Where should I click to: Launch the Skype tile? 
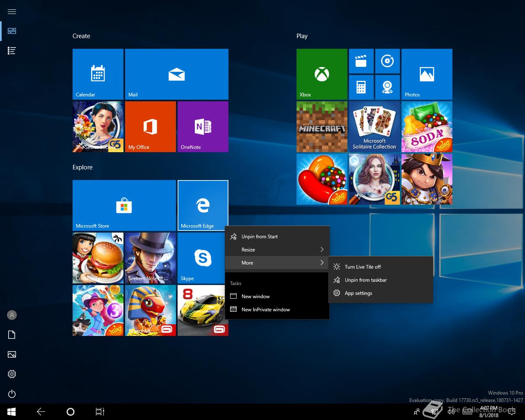(203, 258)
